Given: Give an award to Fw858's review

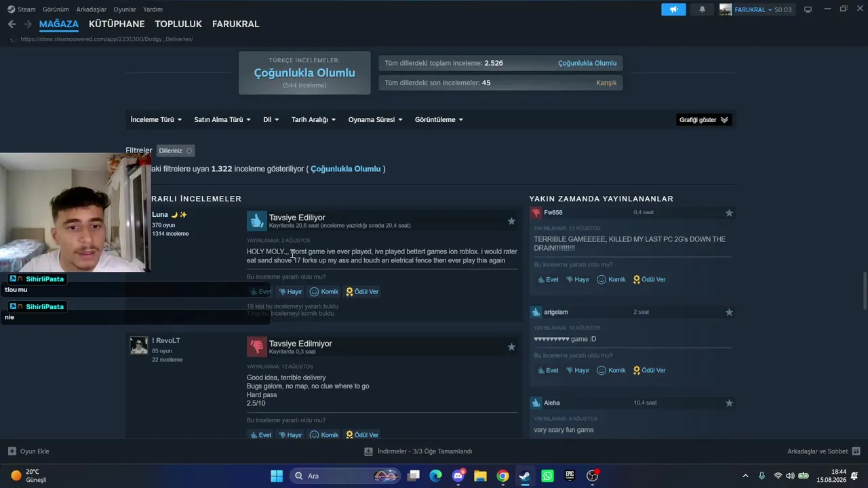Looking at the screenshot, I should pyautogui.click(x=650, y=280).
